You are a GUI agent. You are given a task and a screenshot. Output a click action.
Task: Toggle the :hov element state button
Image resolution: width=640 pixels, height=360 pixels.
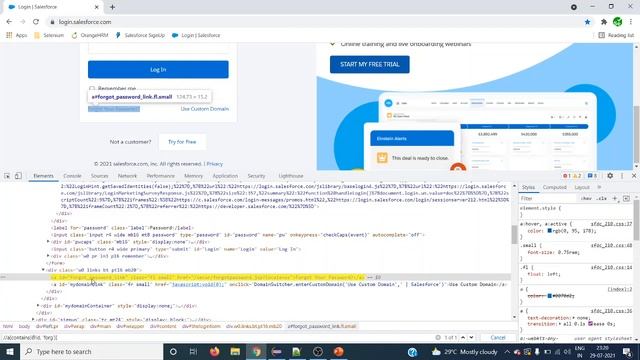click(586, 198)
